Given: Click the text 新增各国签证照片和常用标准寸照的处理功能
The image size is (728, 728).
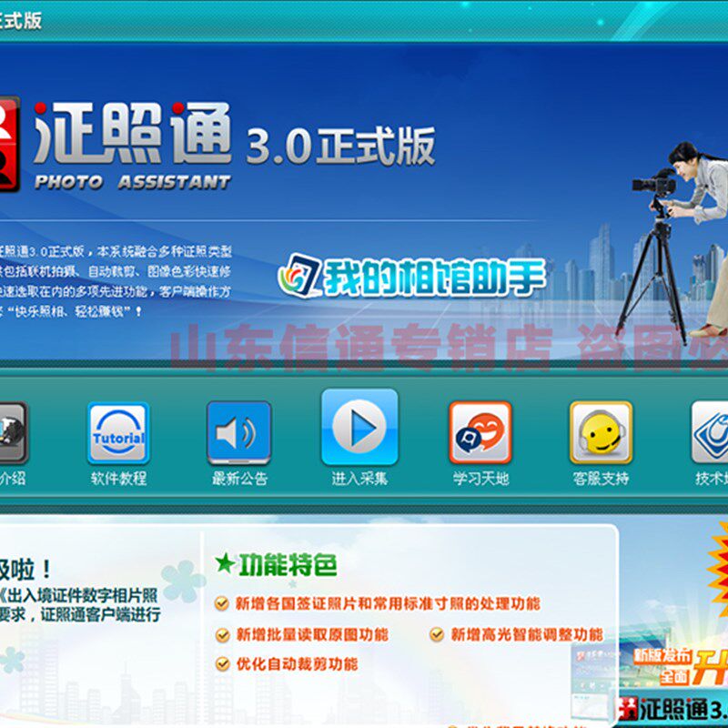Looking at the screenshot, I should [x=389, y=603].
